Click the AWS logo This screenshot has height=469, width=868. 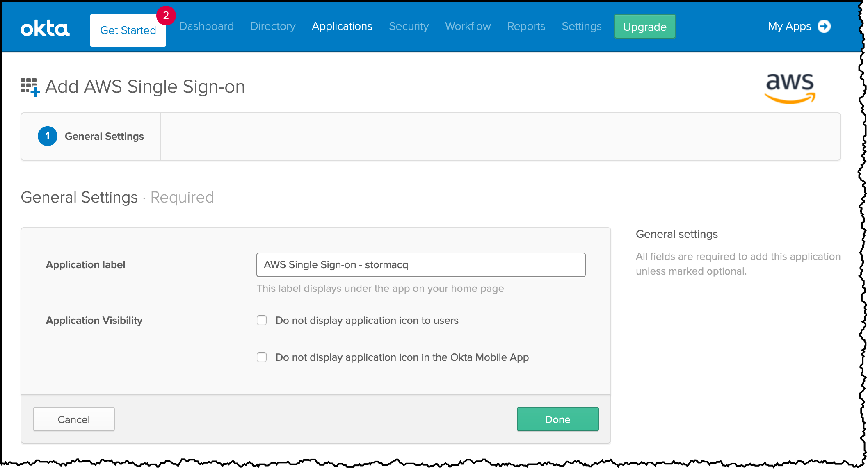point(790,87)
